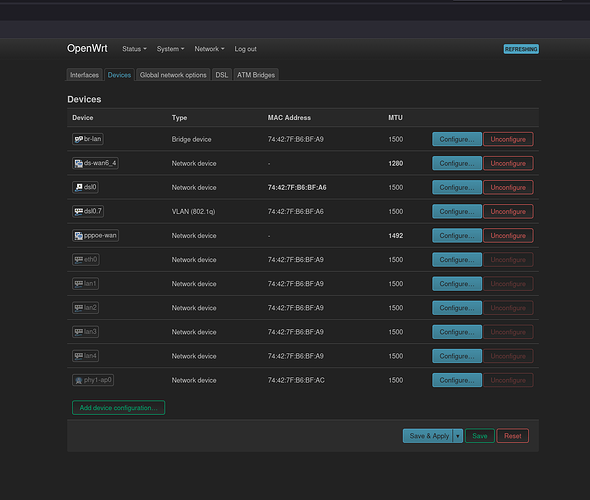Viewport: 590px width, 500px height.
Task: Click the OpenWrt home logo link
Action: click(x=87, y=49)
